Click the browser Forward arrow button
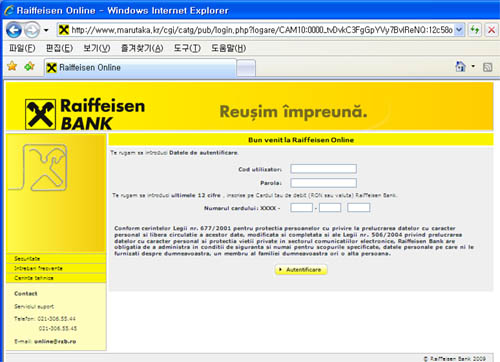Viewport: 500px width, 362px height. click(x=32, y=30)
